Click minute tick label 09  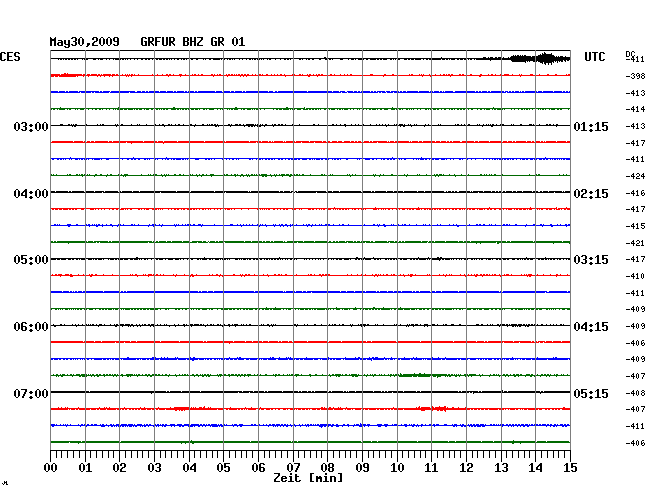[362, 468]
